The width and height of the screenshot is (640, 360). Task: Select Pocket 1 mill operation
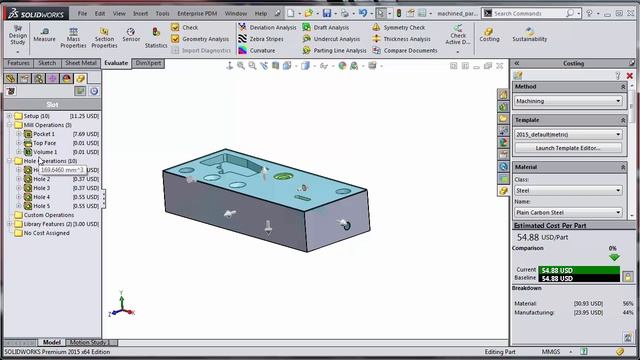point(44,134)
